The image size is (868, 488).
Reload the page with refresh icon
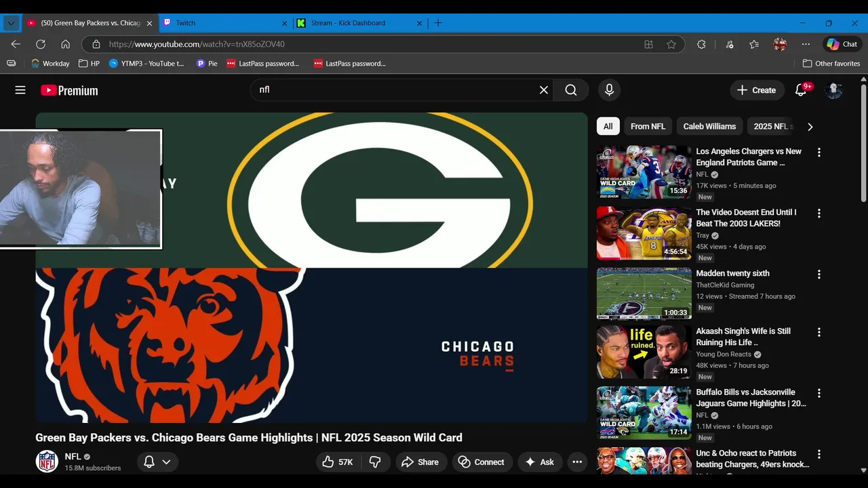click(x=41, y=44)
